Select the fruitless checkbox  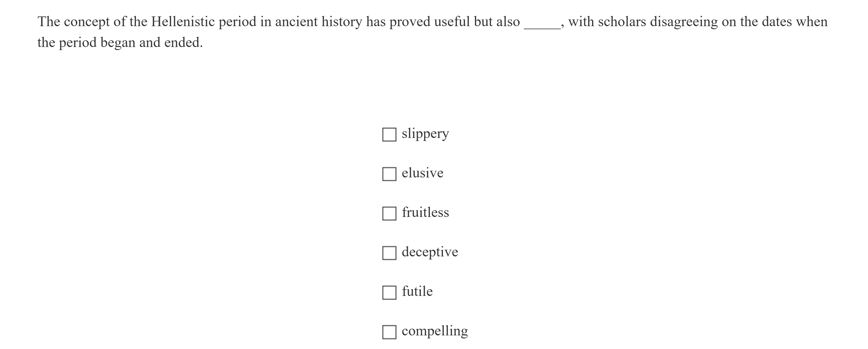click(x=389, y=214)
